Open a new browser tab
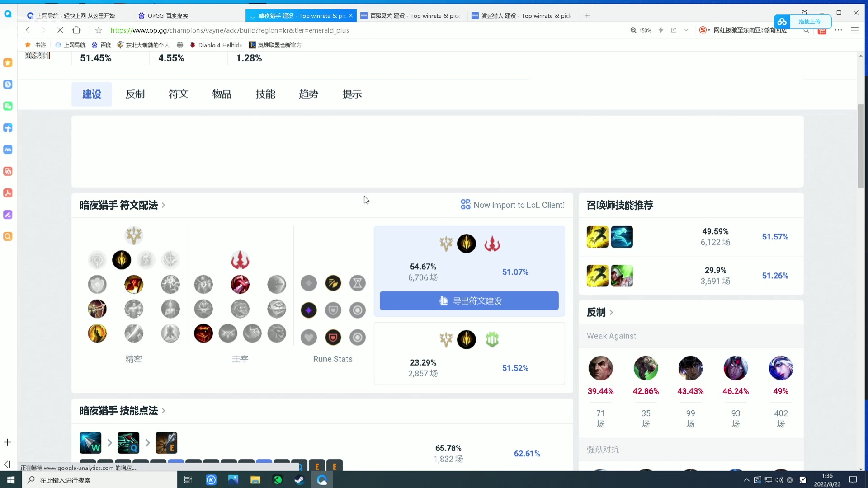868x488 pixels. (587, 15)
